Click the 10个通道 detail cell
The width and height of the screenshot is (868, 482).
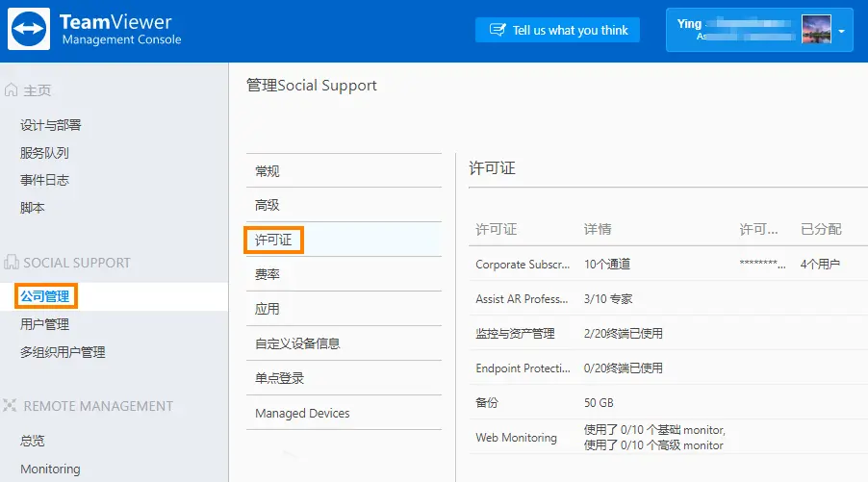pos(607,264)
